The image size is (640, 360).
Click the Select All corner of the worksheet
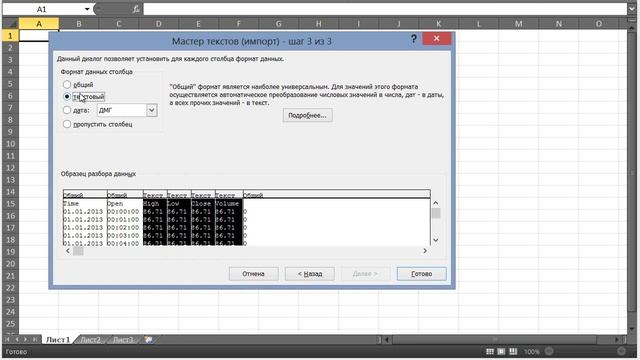point(11,24)
